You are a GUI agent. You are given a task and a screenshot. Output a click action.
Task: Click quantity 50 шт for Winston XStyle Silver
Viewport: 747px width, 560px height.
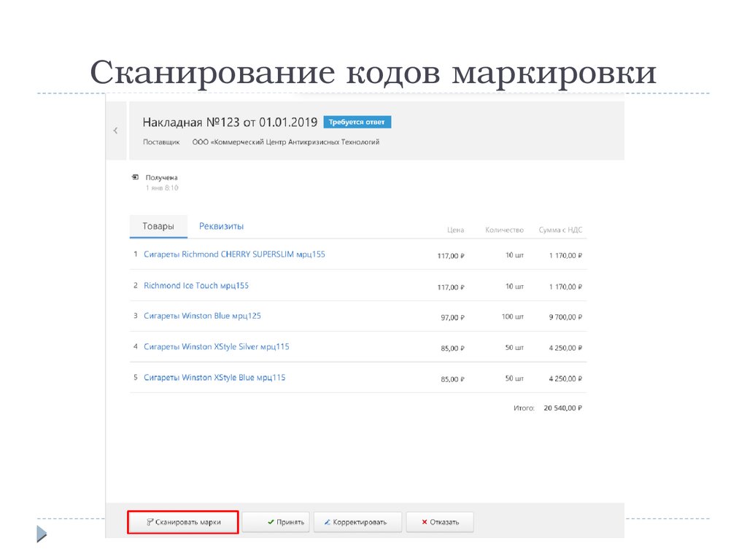point(514,348)
